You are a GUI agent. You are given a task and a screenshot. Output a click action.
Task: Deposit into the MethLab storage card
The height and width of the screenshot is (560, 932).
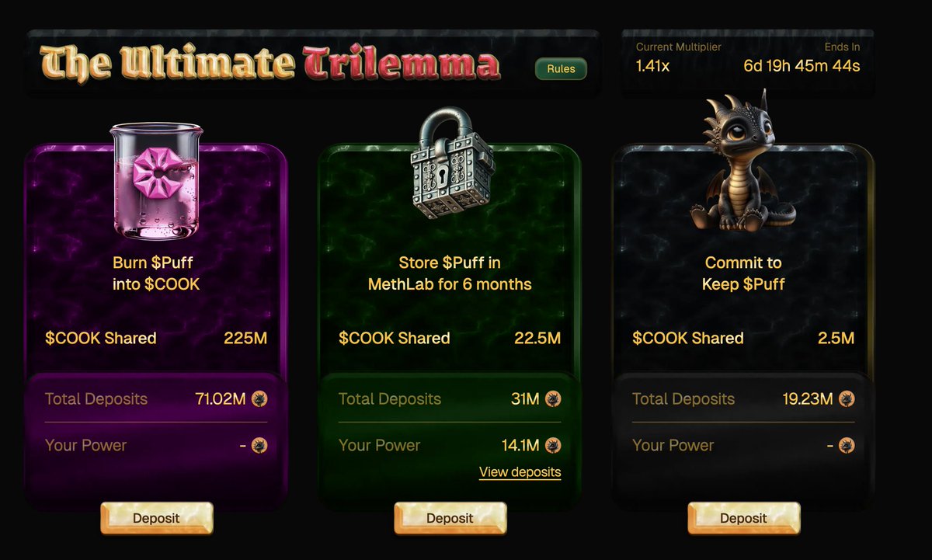click(x=450, y=518)
